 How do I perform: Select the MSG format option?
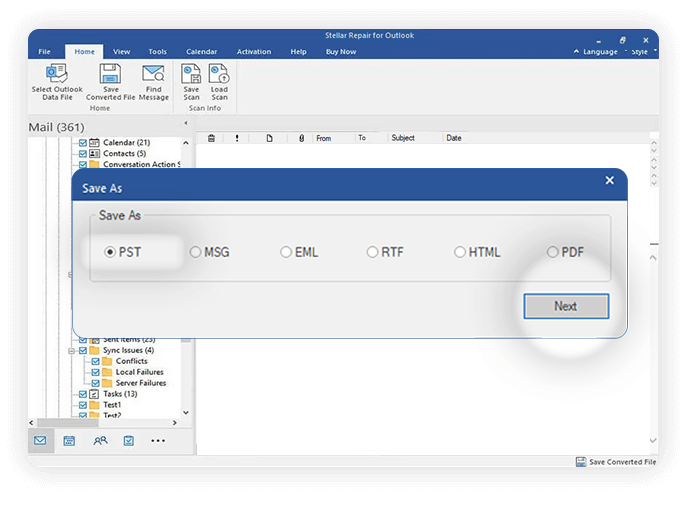click(x=195, y=252)
